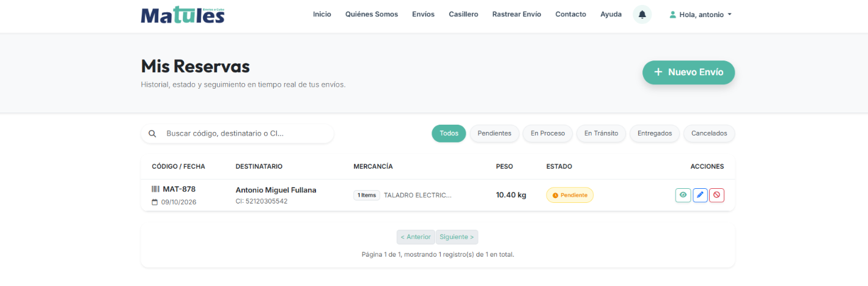Go to the Siguiente page
Image resolution: width=868 pixels, height=286 pixels.
tap(457, 237)
